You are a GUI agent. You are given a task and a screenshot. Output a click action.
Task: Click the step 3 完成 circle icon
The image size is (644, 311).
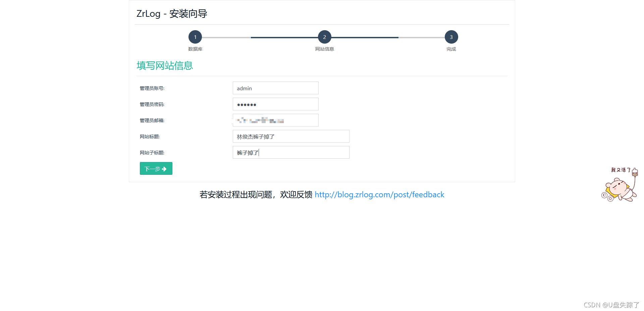tap(451, 37)
